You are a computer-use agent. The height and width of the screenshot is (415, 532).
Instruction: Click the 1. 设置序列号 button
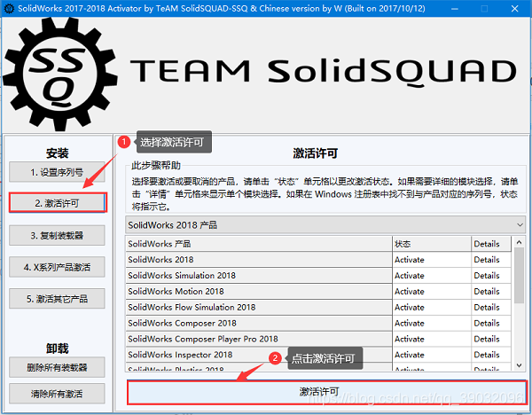[x=57, y=172]
